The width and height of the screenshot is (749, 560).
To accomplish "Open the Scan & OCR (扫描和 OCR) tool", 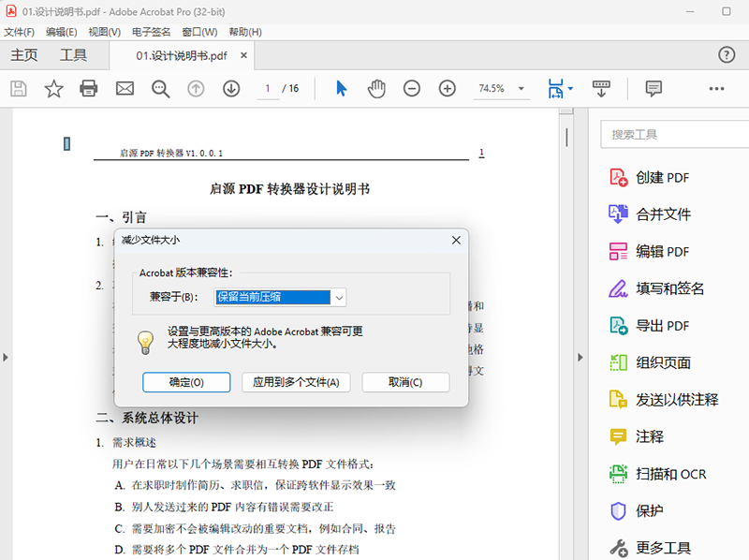I will (x=657, y=474).
